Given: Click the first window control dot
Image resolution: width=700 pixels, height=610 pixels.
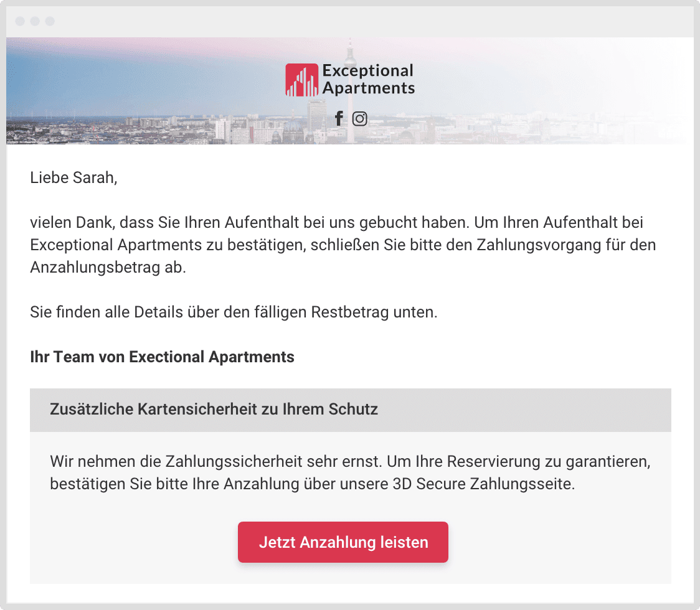Looking at the screenshot, I should click(20, 21).
